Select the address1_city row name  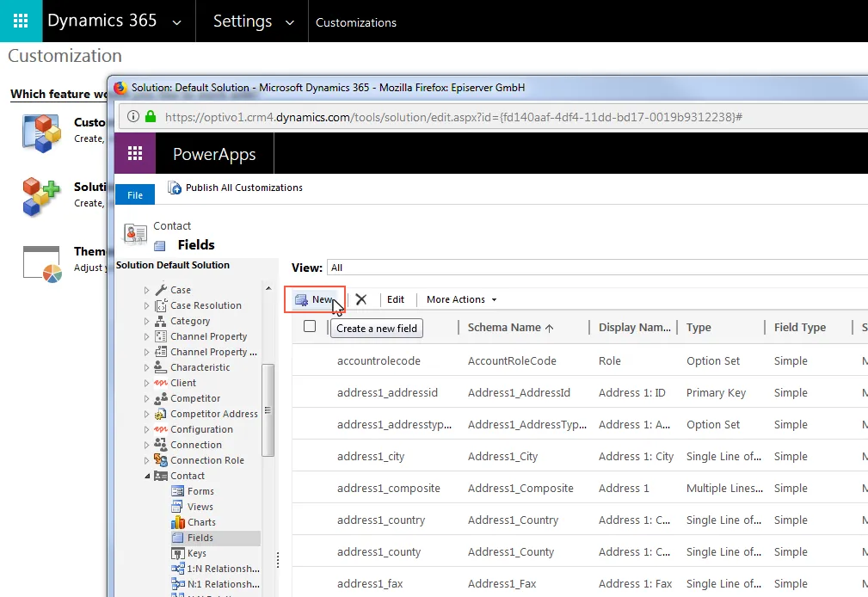(371, 456)
